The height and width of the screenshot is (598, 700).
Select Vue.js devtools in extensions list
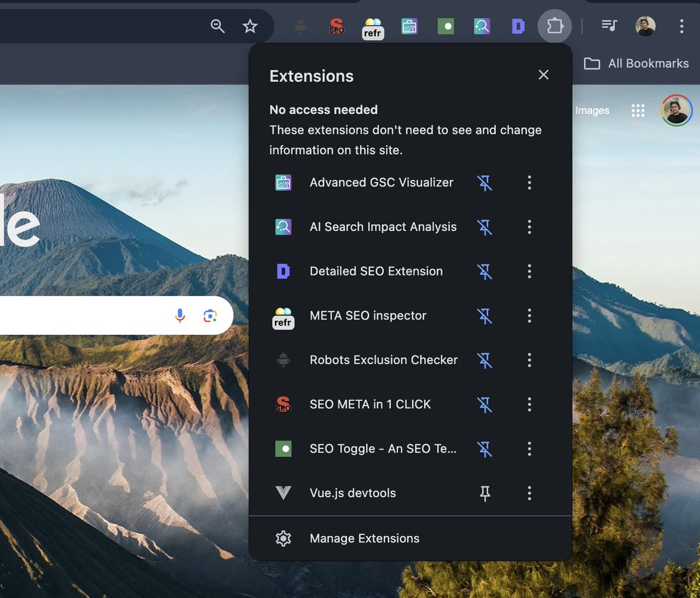(367, 493)
